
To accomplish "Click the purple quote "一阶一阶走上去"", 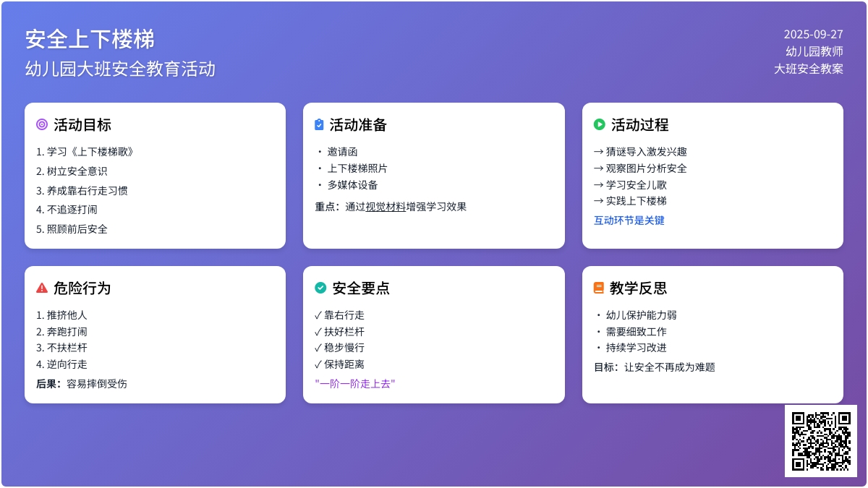I will point(355,384).
